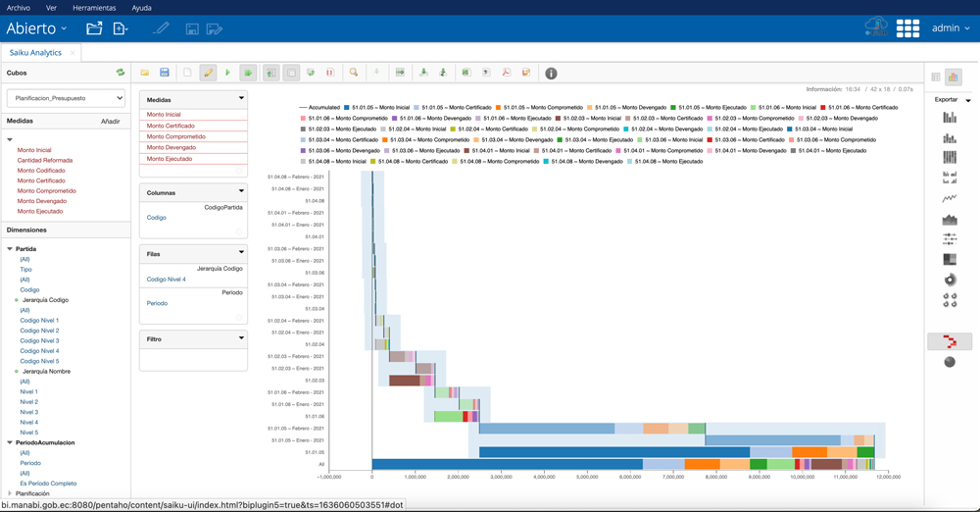Click the blue floppy disk save query icon
Image resolution: width=980 pixels, height=512 pixels.
coord(165,74)
